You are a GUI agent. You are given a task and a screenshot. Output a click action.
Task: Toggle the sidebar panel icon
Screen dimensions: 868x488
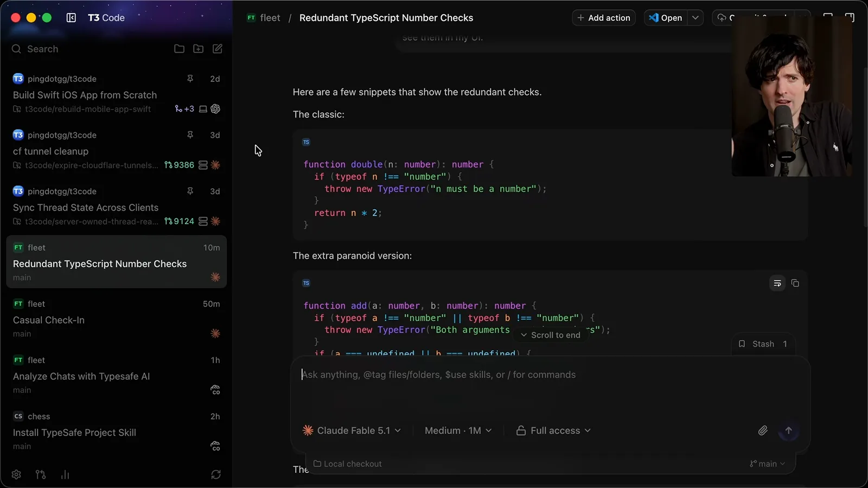tap(71, 18)
